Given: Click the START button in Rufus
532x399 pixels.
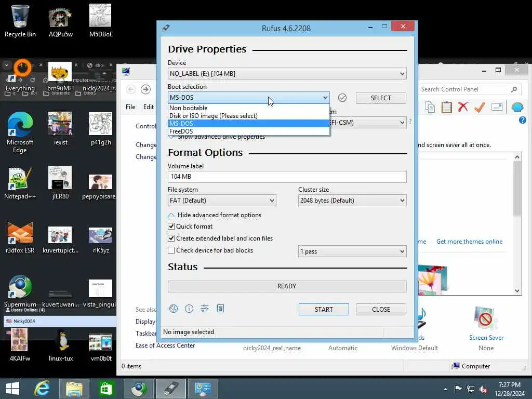Looking at the screenshot, I should (324, 310).
